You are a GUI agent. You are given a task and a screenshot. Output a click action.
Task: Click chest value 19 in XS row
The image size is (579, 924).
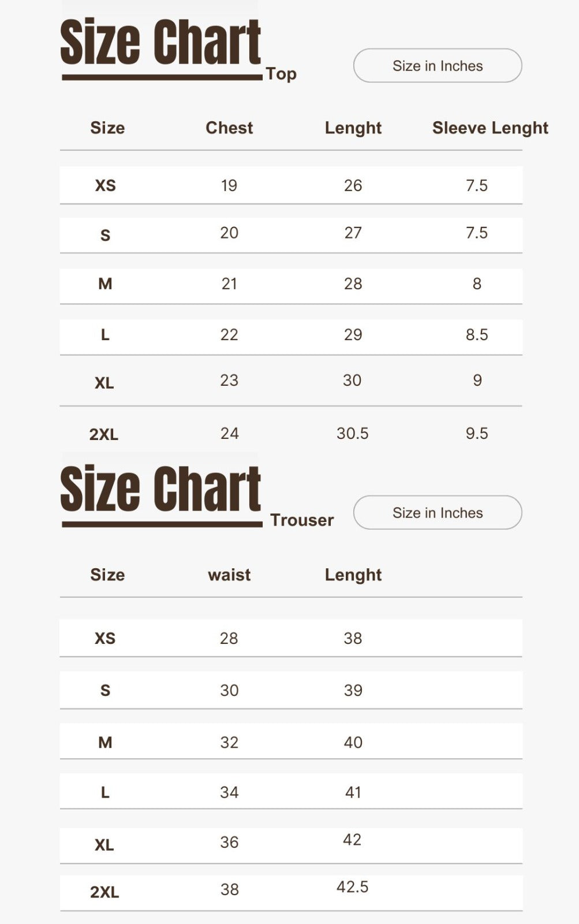pos(229,185)
